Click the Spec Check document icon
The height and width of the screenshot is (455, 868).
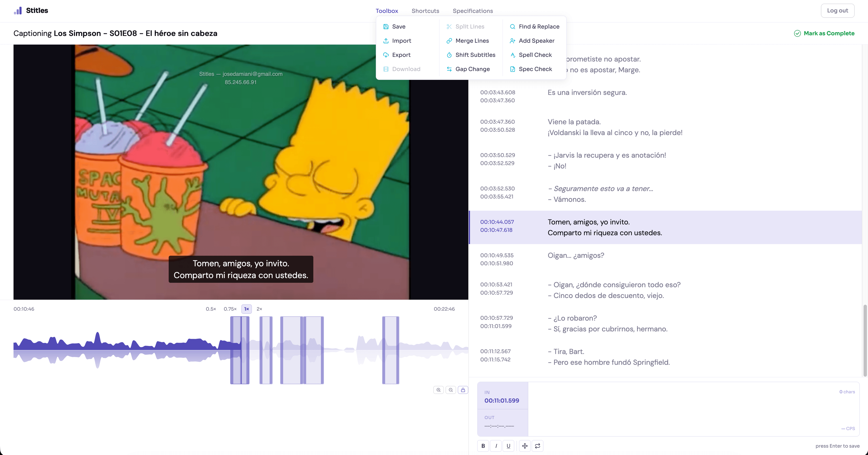(x=512, y=69)
